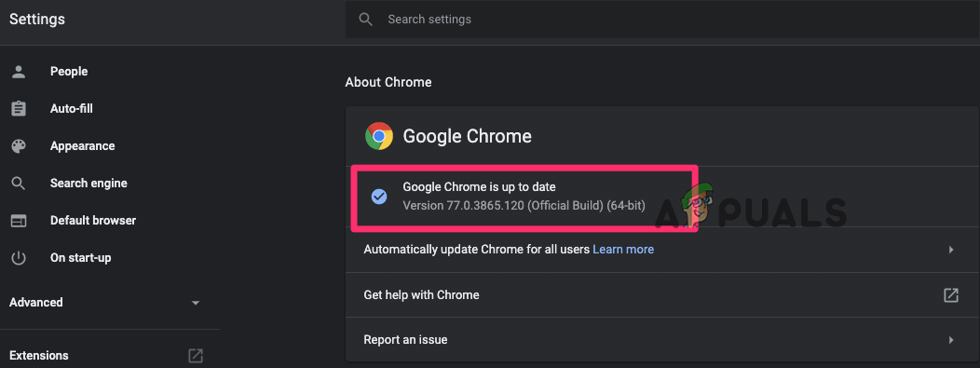The height and width of the screenshot is (368, 980).
Task: Click the Get help external link icon
Action: click(950, 295)
